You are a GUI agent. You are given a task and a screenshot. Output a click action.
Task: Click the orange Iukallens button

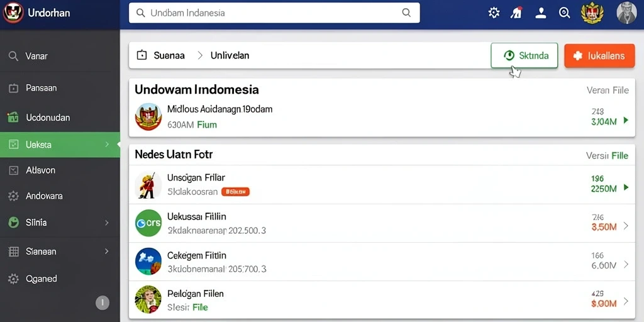(599, 55)
